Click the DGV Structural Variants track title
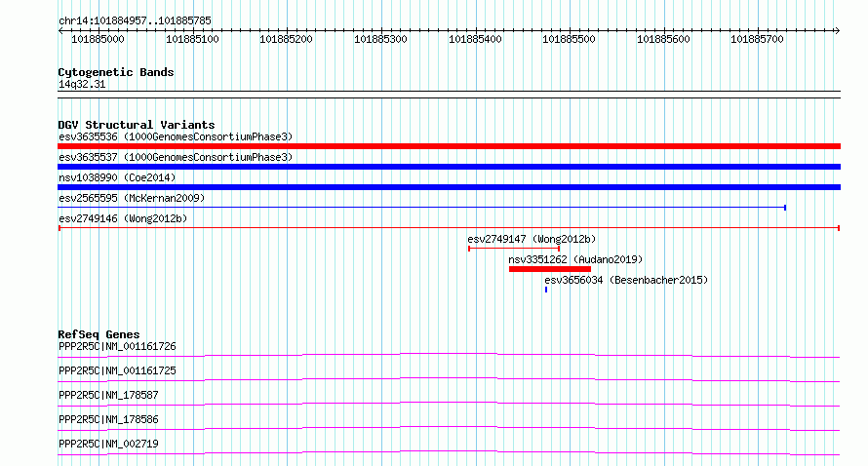The height and width of the screenshot is (466, 868). coord(137,125)
